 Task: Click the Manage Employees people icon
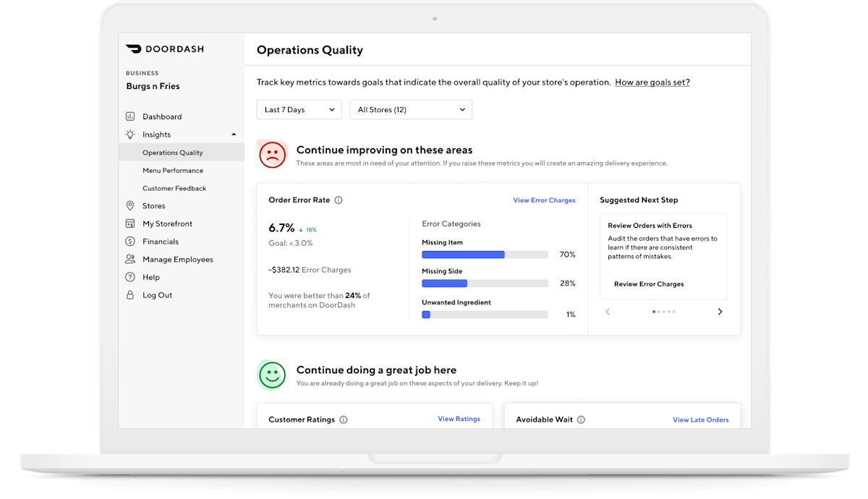coord(130,259)
